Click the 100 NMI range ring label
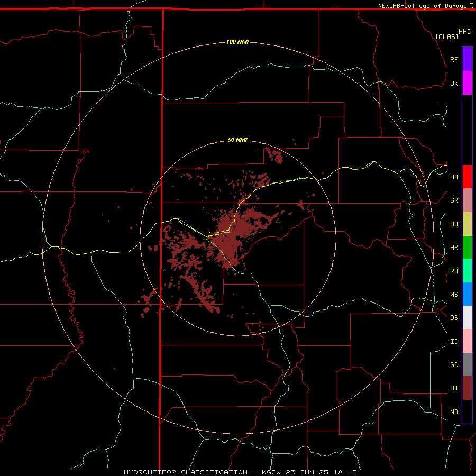Viewport: 476px width, 476px height. (x=237, y=42)
